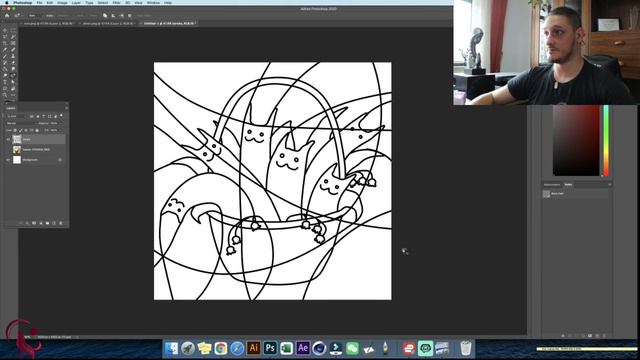This screenshot has height=360, width=640.
Task: Select the Spot Healing Brush tool
Action: point(13,49)
